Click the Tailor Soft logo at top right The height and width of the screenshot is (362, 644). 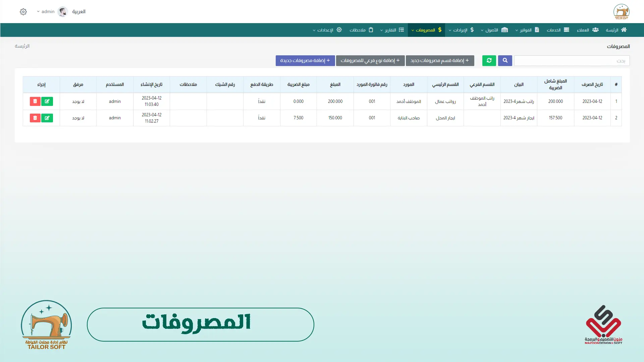pos(621,12)
